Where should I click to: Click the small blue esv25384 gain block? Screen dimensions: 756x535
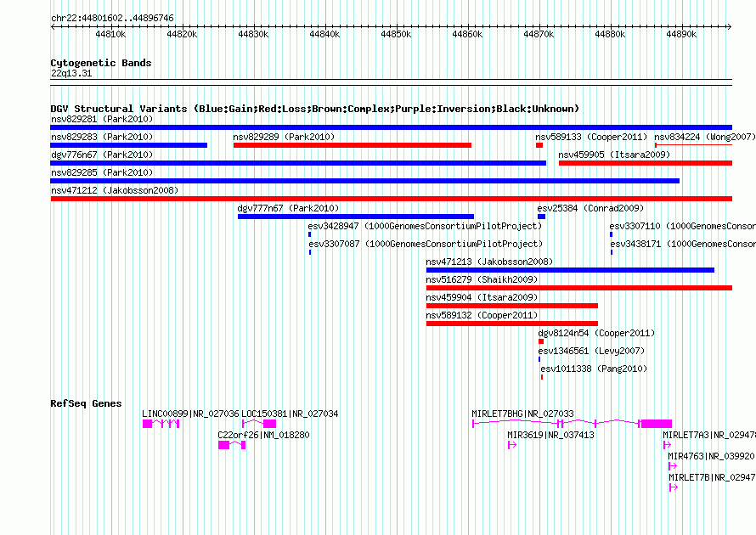pyautogui.click(x=541, y=217)
